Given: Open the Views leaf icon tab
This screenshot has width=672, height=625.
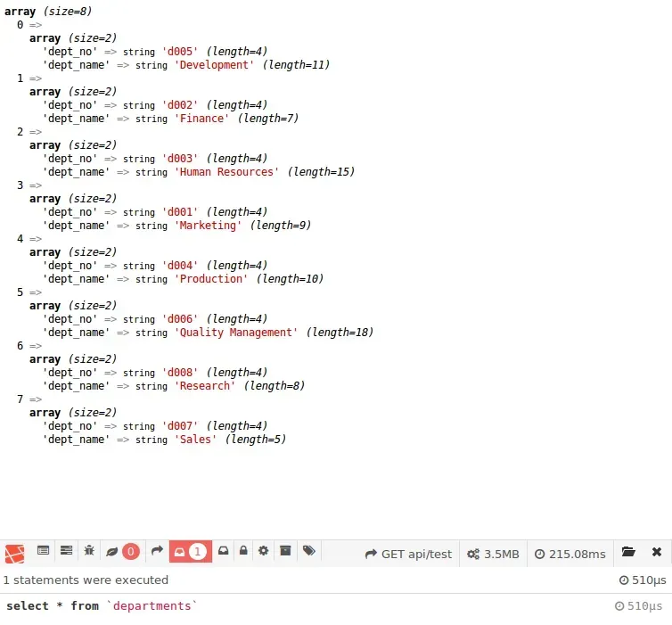Looking at the screenshot, I should (112, 552).
